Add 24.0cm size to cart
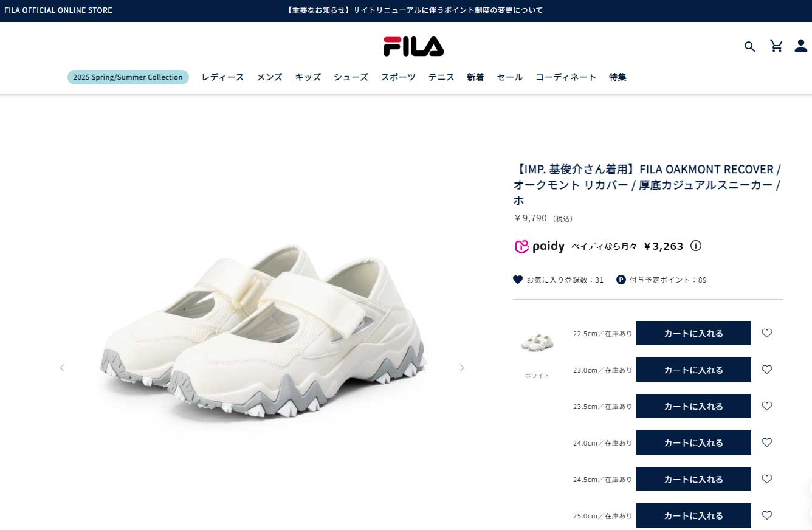 point(693,442)
